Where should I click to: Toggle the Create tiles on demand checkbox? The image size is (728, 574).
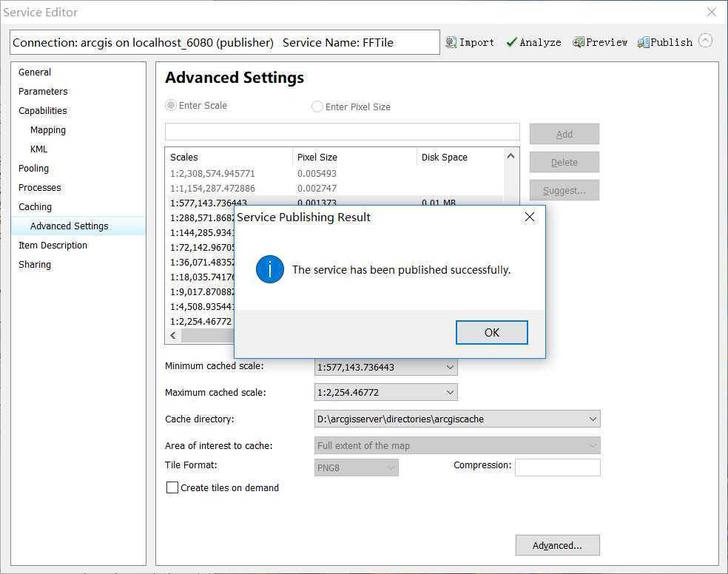[172, 487]
